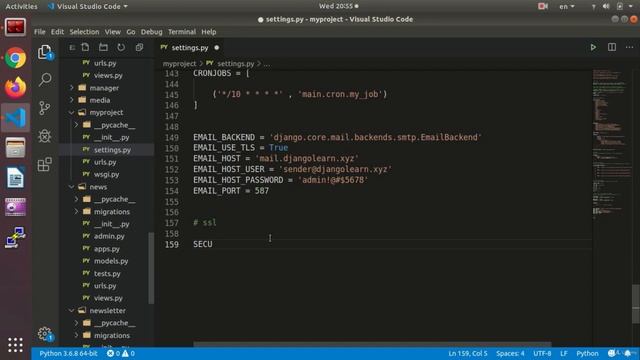Click the New File icon in explorer toolbar
The height and width of the screenshot is (360, 640).
(x=85, y=47)
